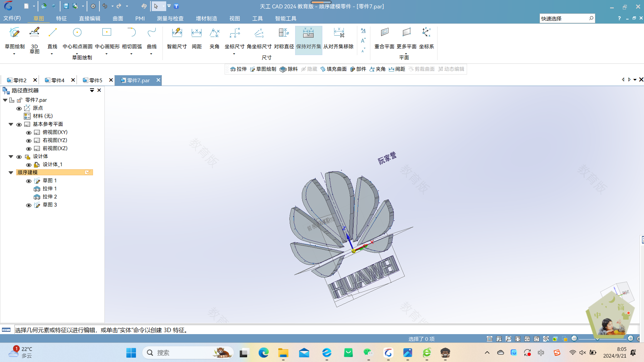This screenshot has height=362, width=644.
Task: Open the PMI ribbon tab
Action: [140, 18]
